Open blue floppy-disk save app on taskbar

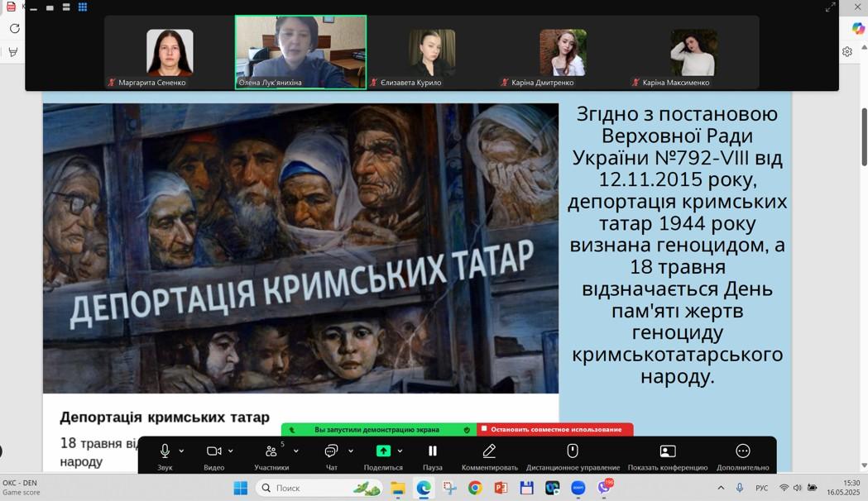[x=526, y=489]
